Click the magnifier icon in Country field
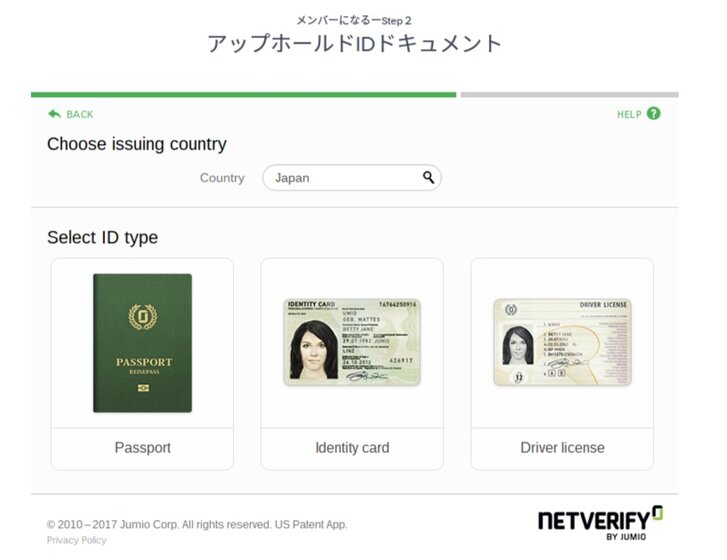Image resolution: width=727 pixels, height=560 pixels. point(428,177)
